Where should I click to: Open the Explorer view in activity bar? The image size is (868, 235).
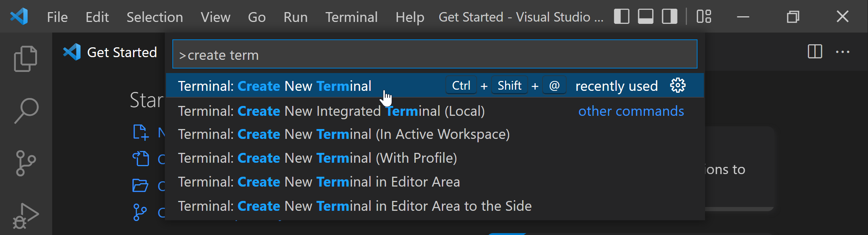click(25, 59)
